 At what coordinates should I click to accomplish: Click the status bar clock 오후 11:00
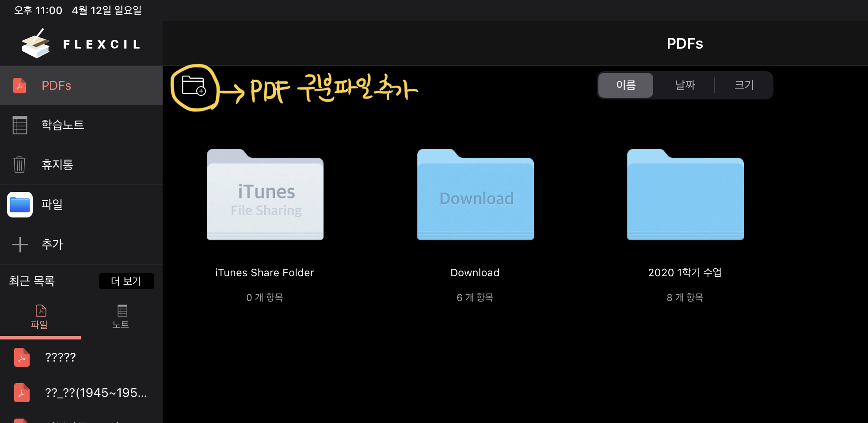(x=38, y=10)
